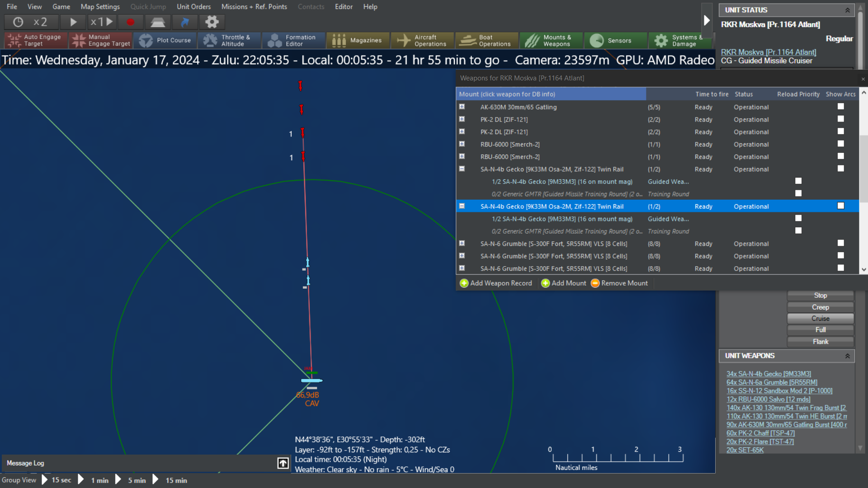The image size is (868, 488).
Task: Toggle Reload Priority for the first 9M33M3 record
Action: (798, 181)
